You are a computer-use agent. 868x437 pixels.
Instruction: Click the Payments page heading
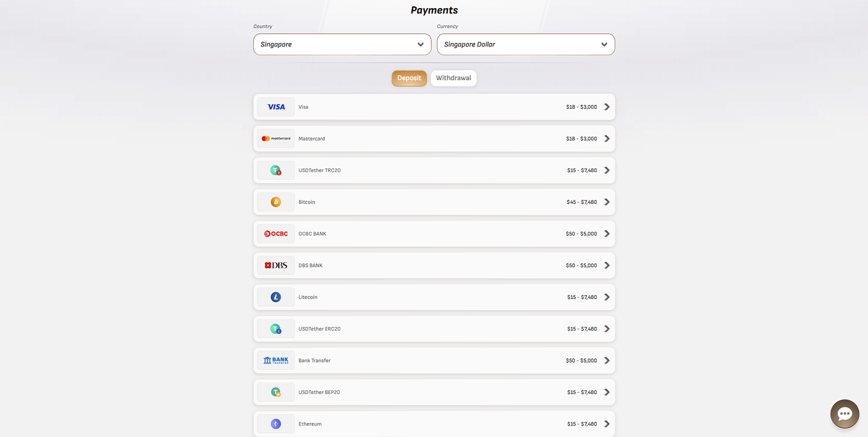tap(434, 10)
